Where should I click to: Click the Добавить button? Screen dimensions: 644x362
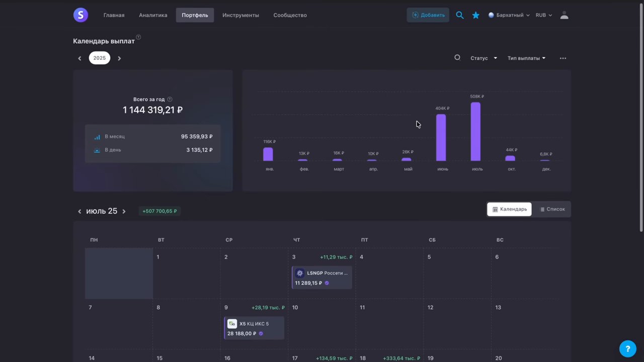coord(428,15)
